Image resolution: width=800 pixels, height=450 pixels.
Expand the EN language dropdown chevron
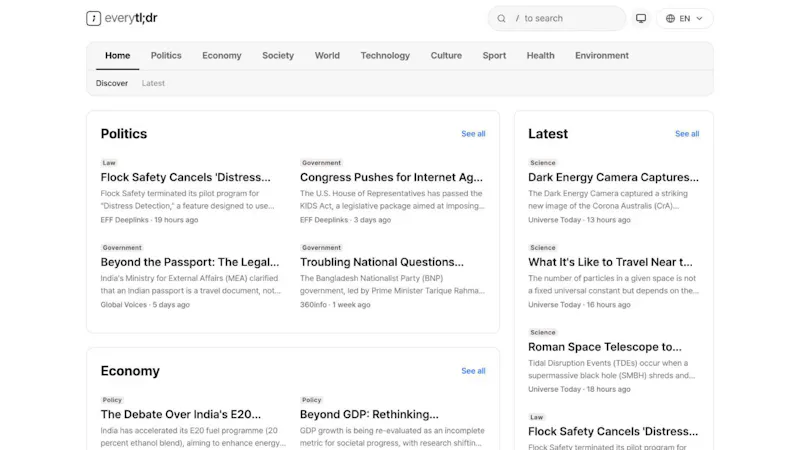(x=699, y=18)
